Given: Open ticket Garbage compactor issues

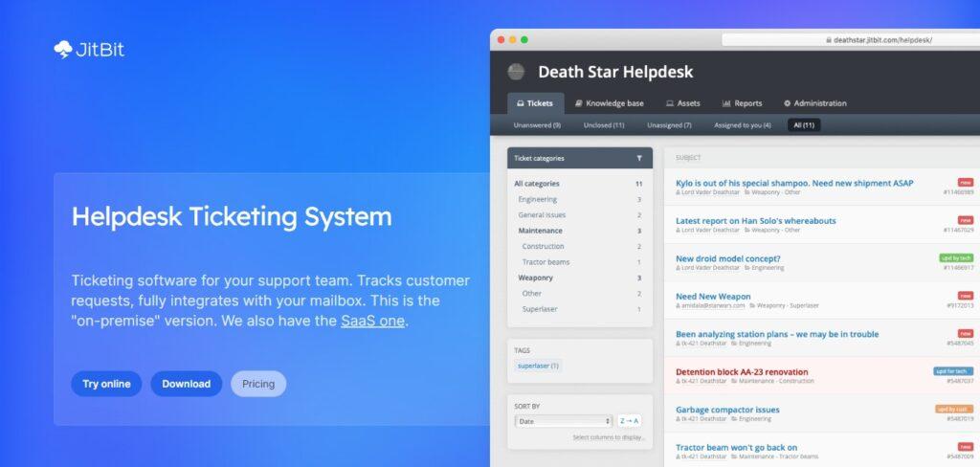Looking at the screenshot, I should tap(727, 410).
